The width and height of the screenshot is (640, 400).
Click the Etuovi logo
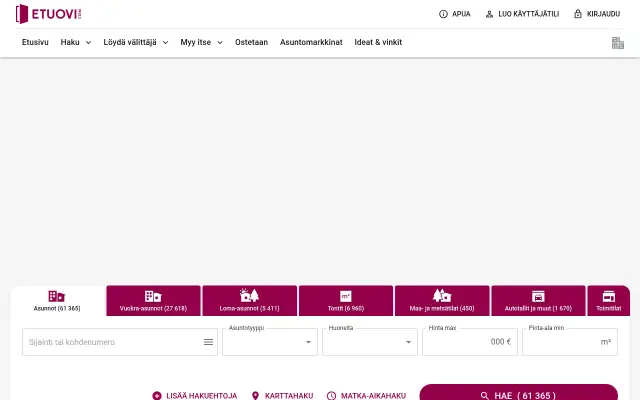49,14
